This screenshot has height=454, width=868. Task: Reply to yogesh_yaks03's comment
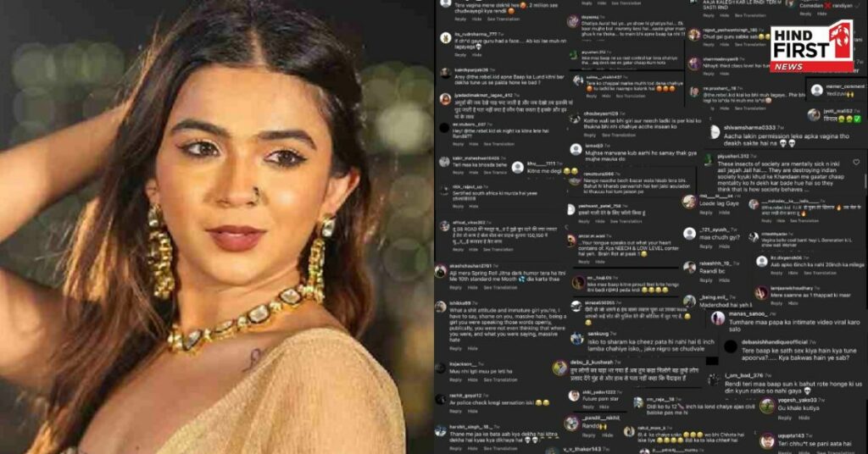(784, 418)
